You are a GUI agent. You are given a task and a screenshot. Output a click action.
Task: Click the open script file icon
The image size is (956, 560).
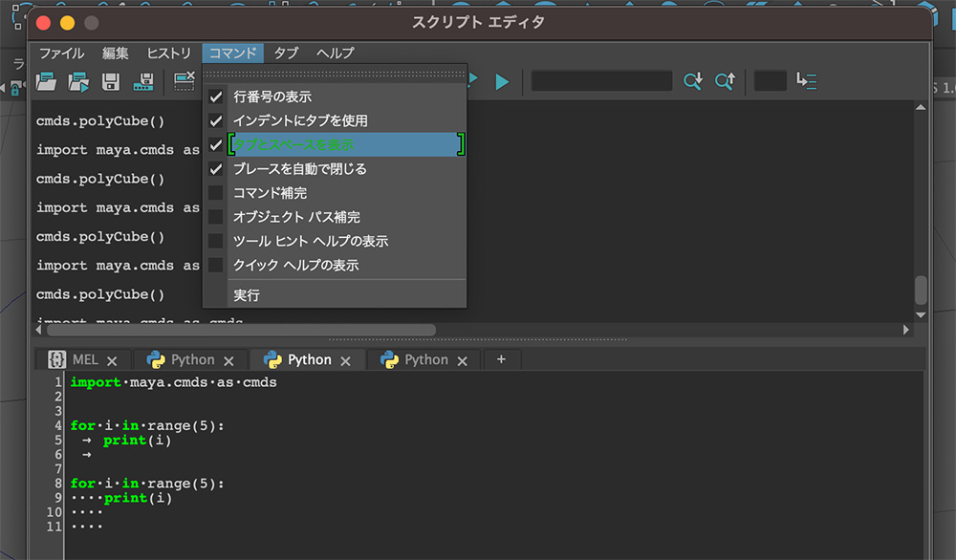pyautogui.click(x=46, y=81)
